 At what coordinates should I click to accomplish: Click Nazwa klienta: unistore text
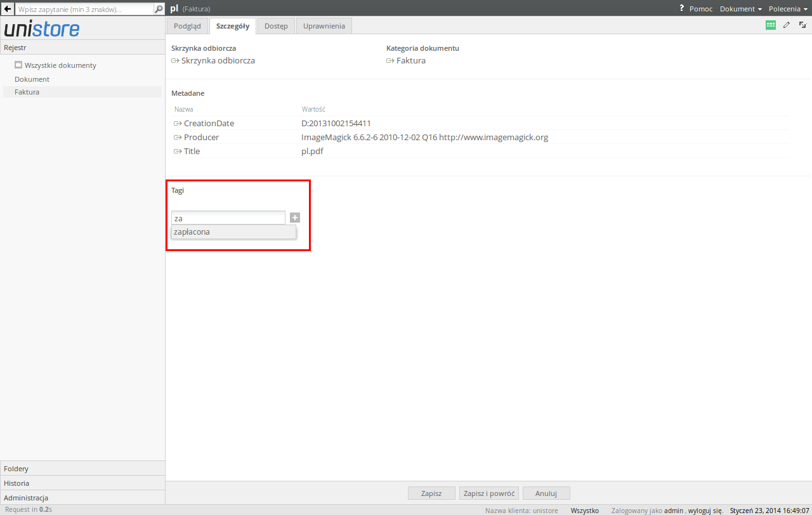521,511
